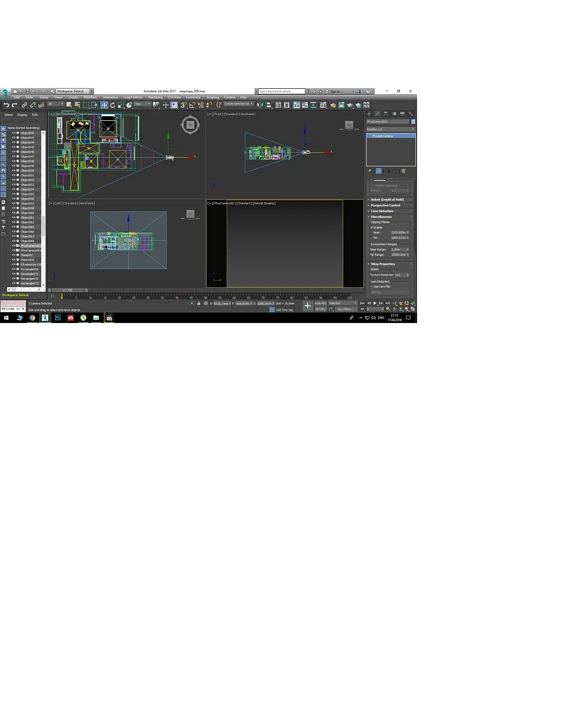Click the Undo arrow in main toolbar
Screen dimensions: 588x719
6,105
